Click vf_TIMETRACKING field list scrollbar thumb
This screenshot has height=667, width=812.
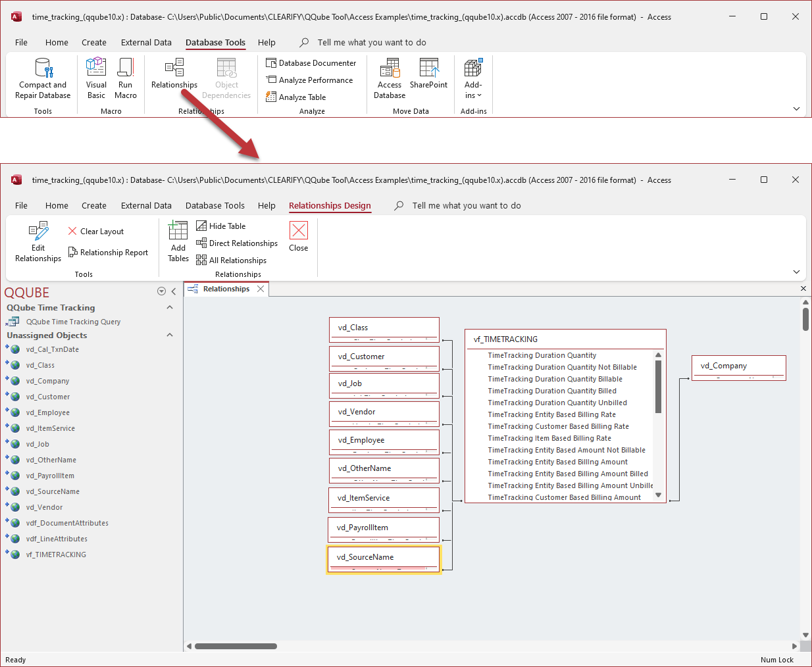click(658, 386)
